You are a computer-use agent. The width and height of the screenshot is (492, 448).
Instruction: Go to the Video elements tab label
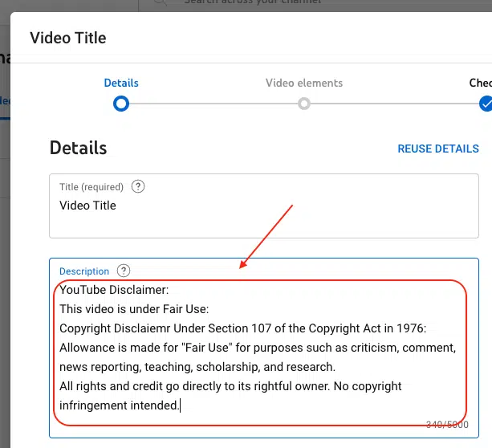[304, 83]
